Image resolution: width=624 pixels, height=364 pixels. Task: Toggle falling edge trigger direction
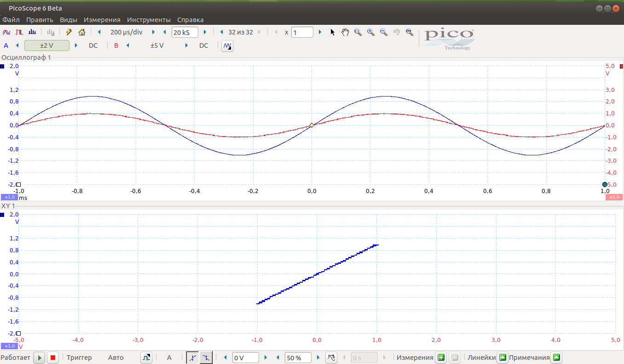(206, 358)
